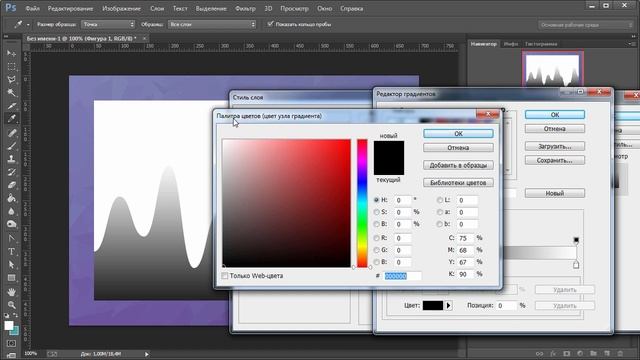Screen dimensions: 640x360
Task: Select the Magic Wand tool
Action: coord(11,93)
